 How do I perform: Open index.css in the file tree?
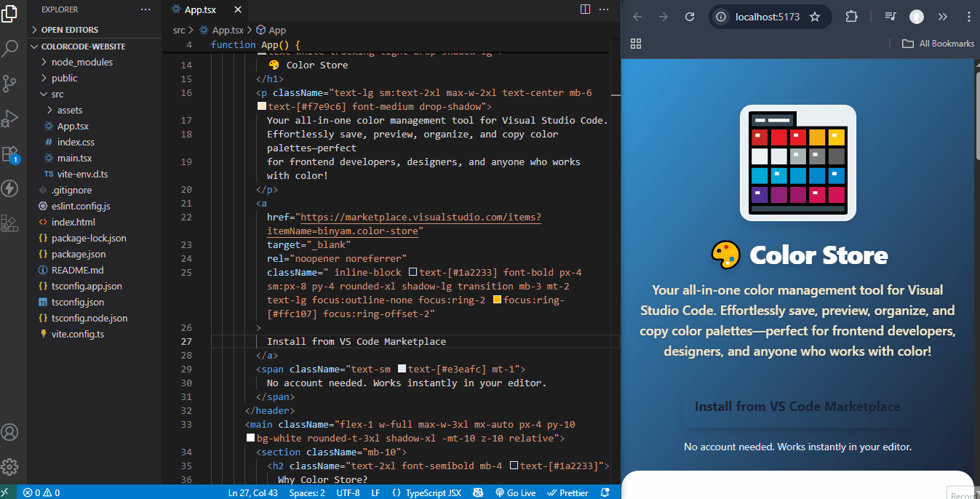(x=76, y=142)
